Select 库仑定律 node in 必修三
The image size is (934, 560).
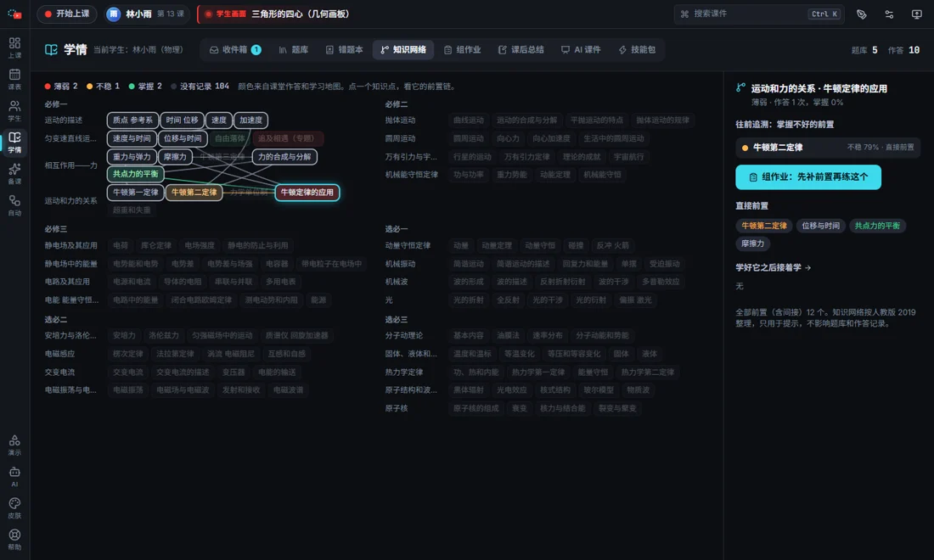[156, 245]
